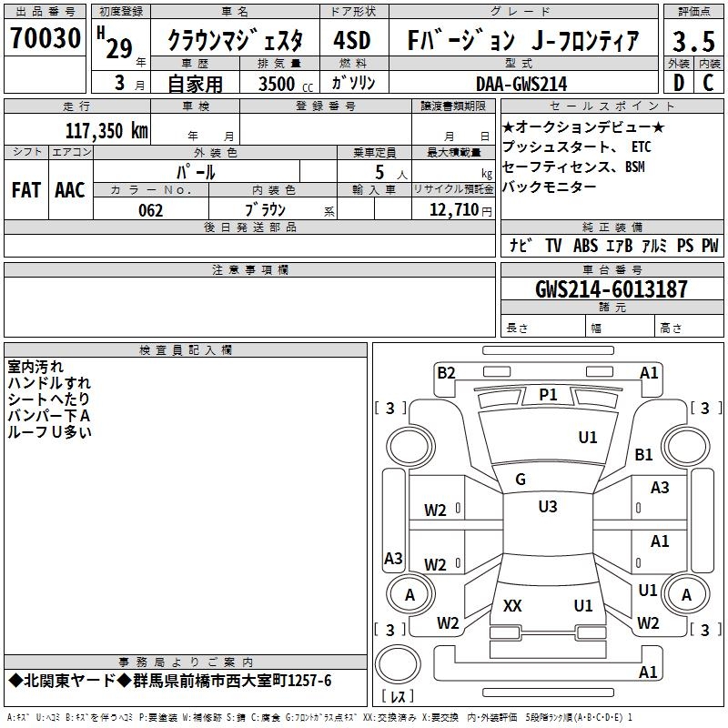Image resolution: width=728 pixels, height=728 pixels.
Task: Click the damage legend line under the sheet
Action: point(319,717)
